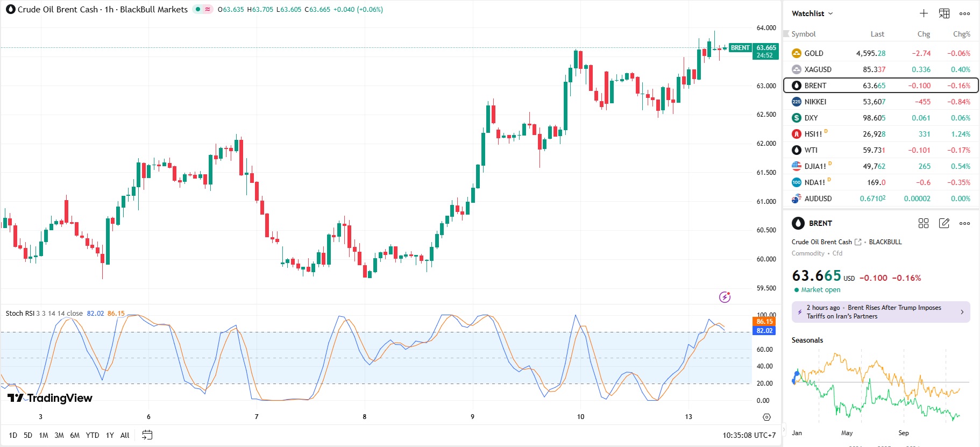Select the YTD time range
980x447 pixels.
point(93,435)
